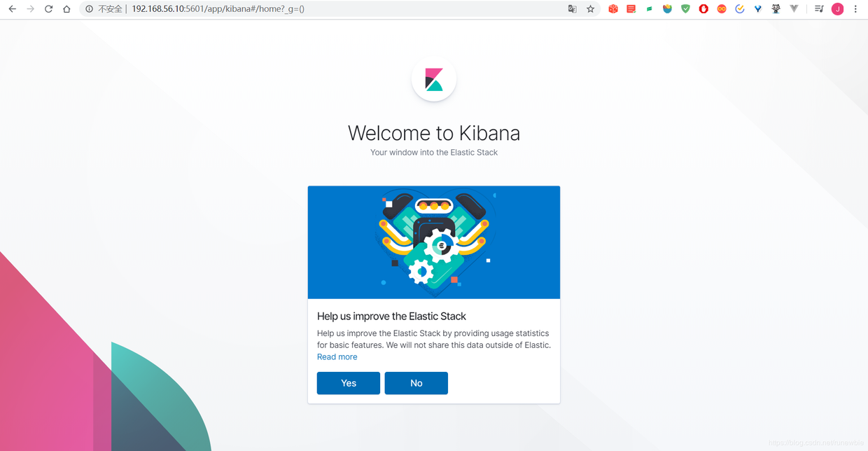Open the translate page icon
Viewport: 868px width, 451px height.
(572, 9)
